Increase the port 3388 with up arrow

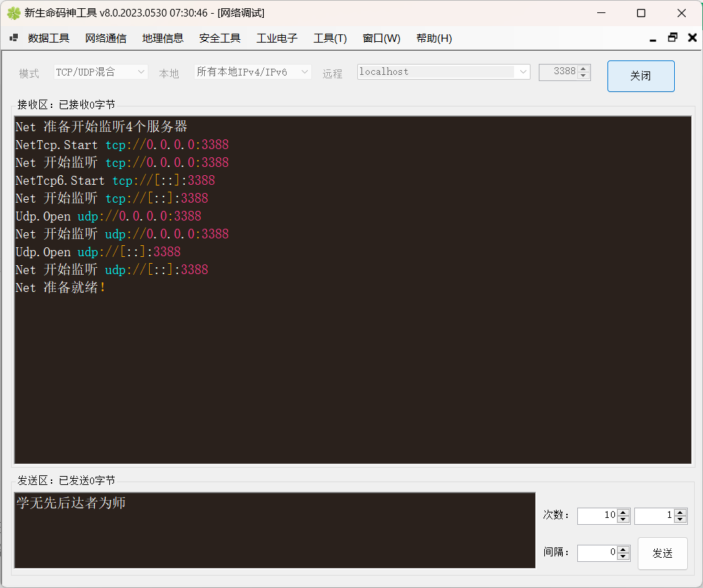point(583,69)
